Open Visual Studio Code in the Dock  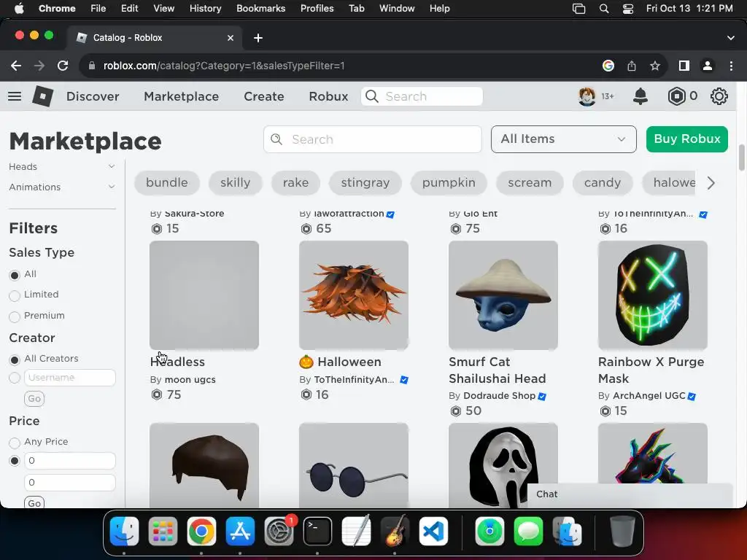(433, 531)
